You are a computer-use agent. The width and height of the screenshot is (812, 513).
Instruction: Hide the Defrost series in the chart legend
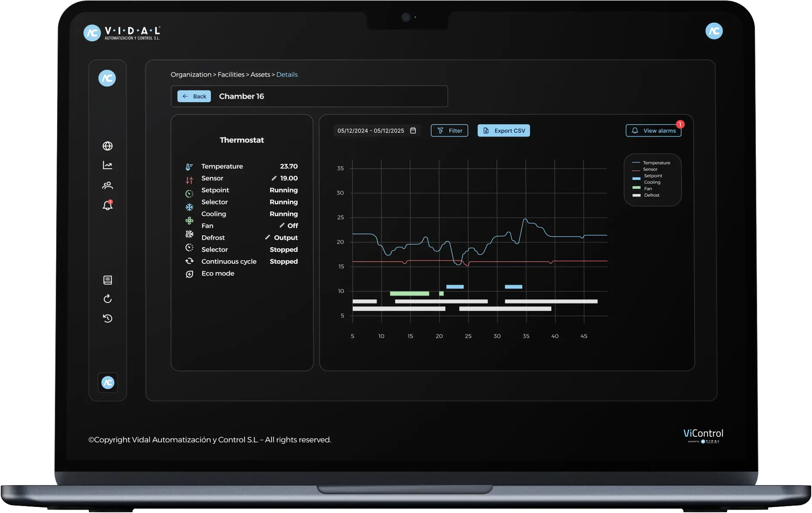(652, 195)
